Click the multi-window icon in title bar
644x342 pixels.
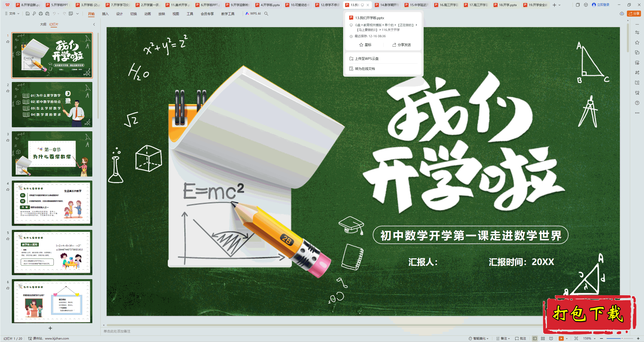pyautogui.click(x=578, y=5)
